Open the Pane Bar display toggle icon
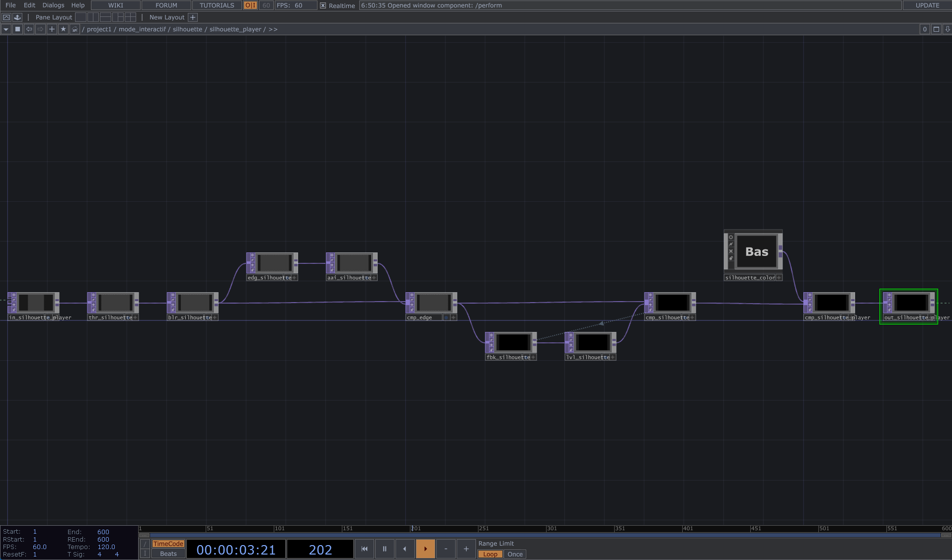 [6, 17]
